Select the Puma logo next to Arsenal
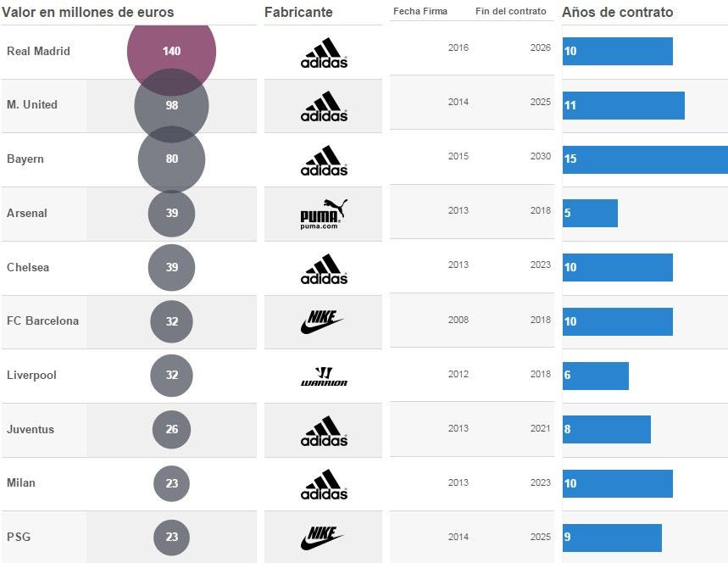This screenshot has width=728, height=563. (324, 215)
